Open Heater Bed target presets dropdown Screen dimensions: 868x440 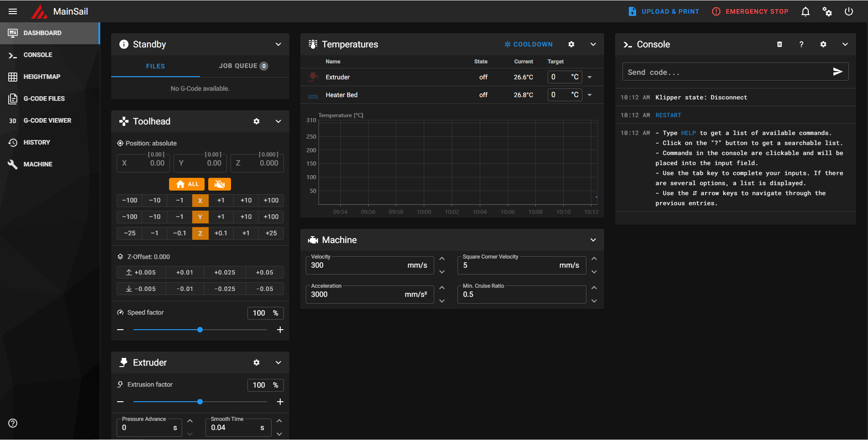[590, 95]
